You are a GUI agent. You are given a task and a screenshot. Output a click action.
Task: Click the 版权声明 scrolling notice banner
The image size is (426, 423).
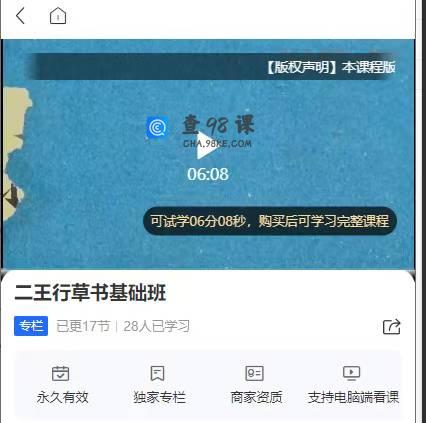212,67
